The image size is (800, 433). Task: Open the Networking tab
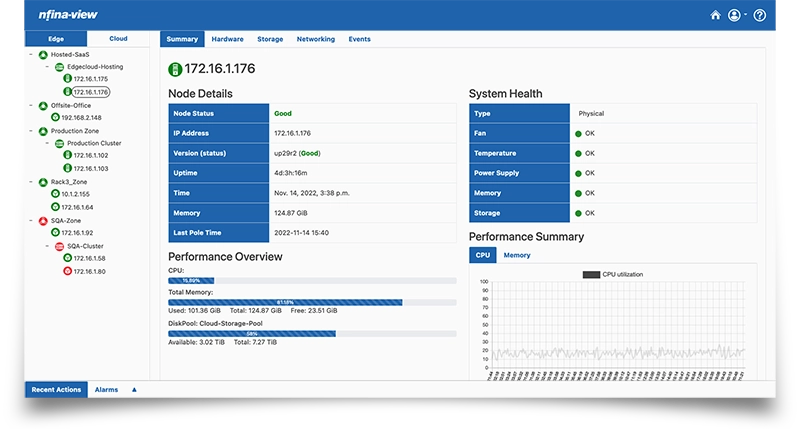tap(316, 39)
